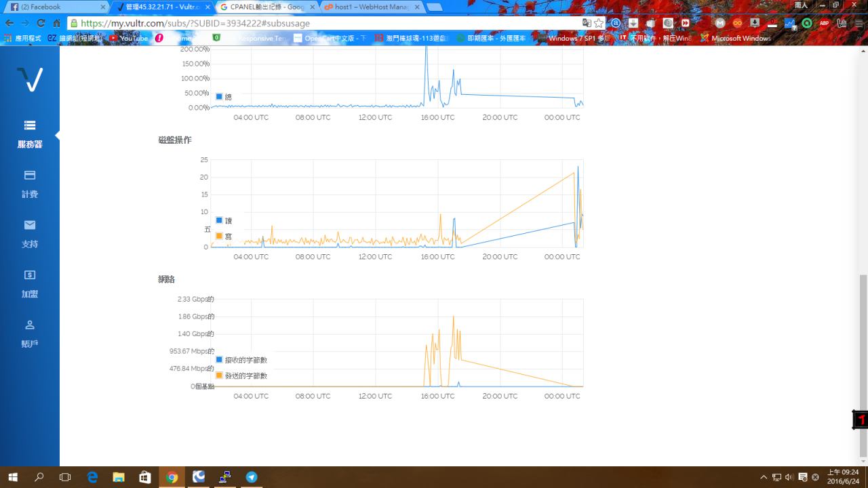The image size is (868, 488).
Task: Open the OpenCart中文版 bookmark
Action: point(330,39)
